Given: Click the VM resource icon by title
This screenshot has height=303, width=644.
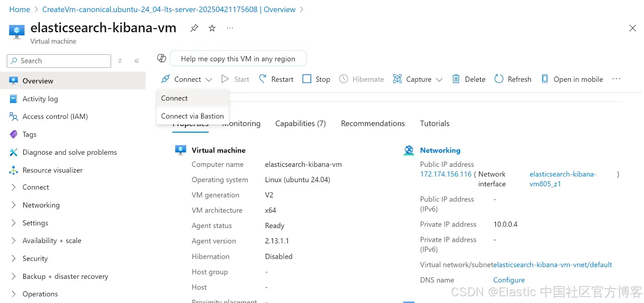Looking at the screenshot, I should tap(17, 32).
